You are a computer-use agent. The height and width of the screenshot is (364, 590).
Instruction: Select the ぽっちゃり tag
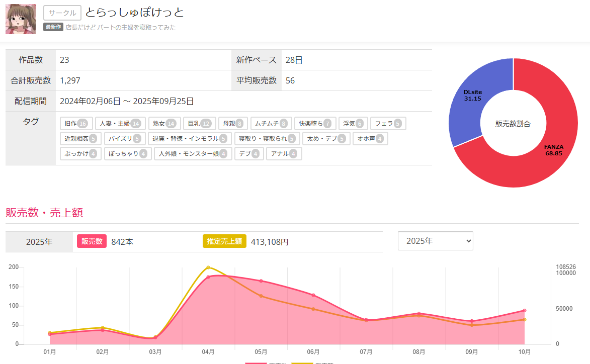(x=128, y=153)
